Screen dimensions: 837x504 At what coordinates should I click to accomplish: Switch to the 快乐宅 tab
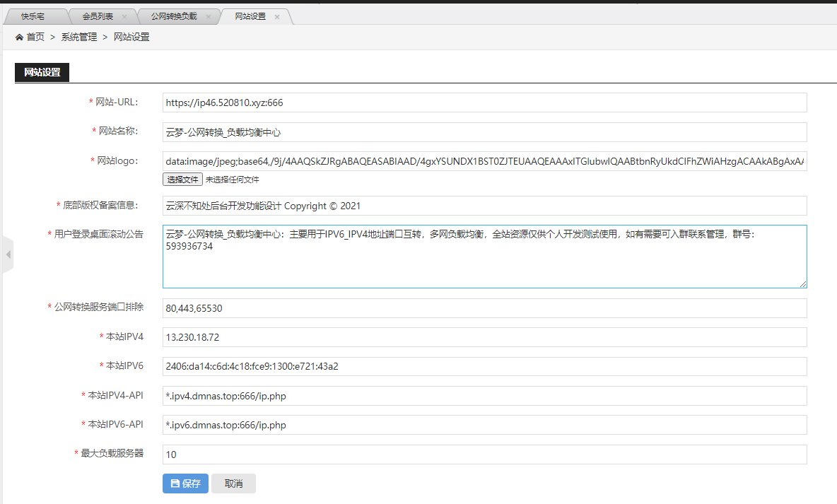pos(33,16)
